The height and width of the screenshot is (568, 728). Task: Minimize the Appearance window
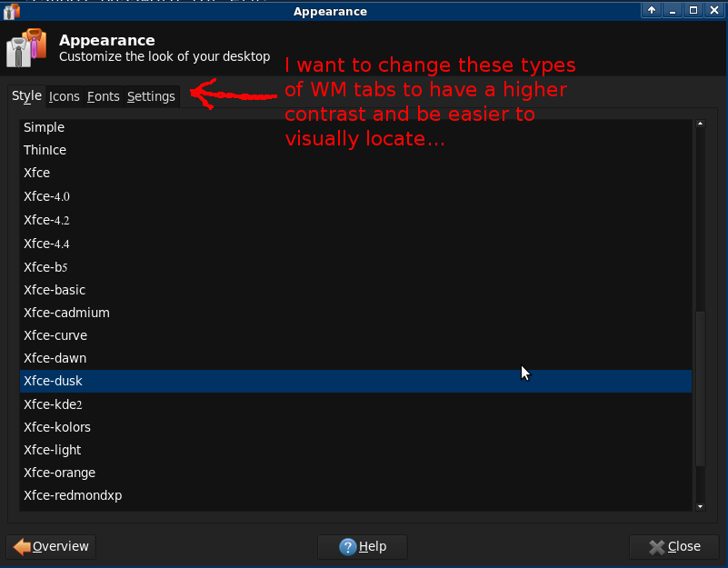673,10
